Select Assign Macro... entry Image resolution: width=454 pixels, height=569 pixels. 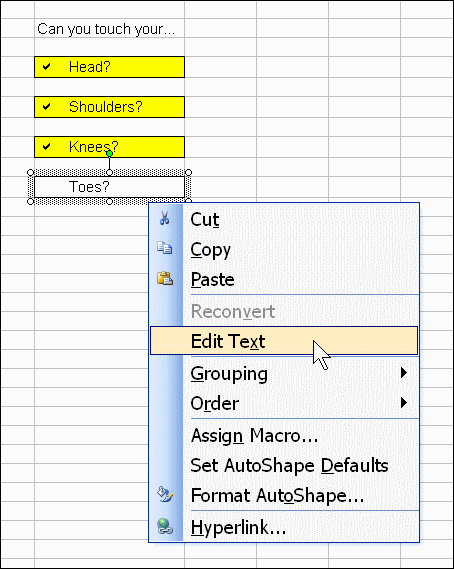coord(284,435)
